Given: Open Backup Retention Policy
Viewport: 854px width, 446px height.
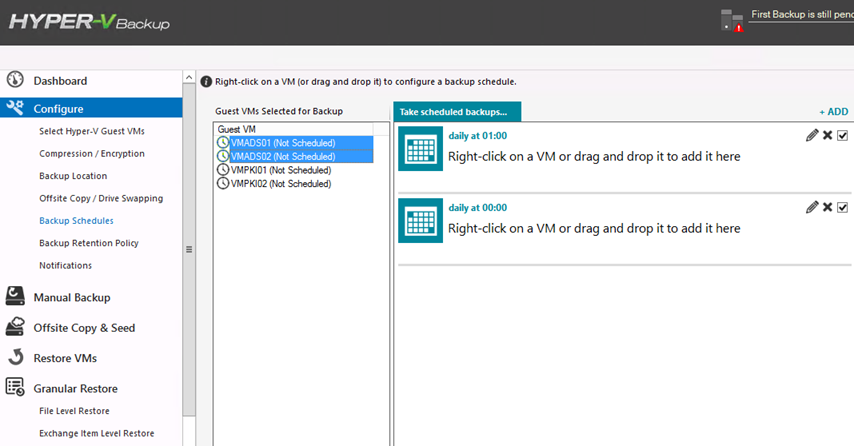Looking at the screenshot, I should 89,243.
